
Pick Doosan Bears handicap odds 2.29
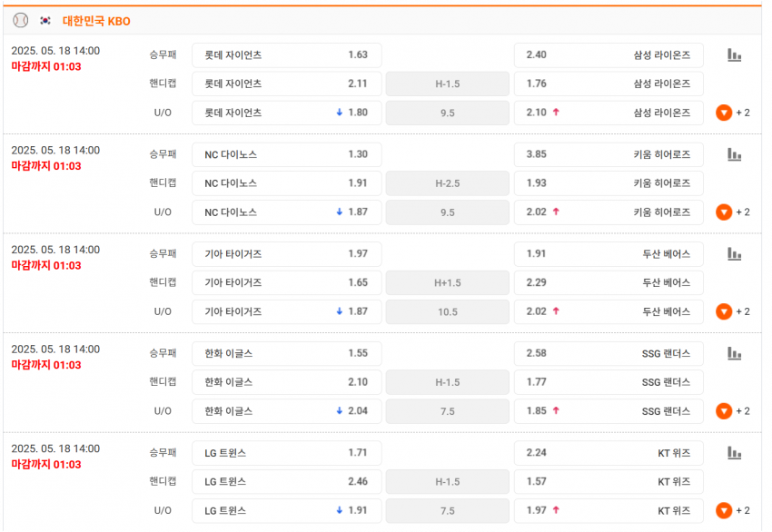click(x=609, y=282)
